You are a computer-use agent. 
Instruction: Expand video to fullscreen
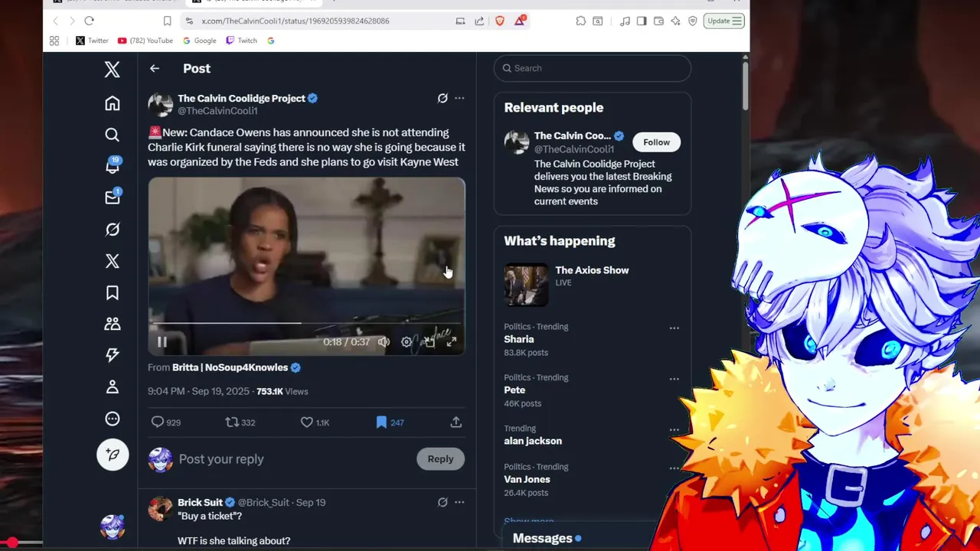point(452,342)
